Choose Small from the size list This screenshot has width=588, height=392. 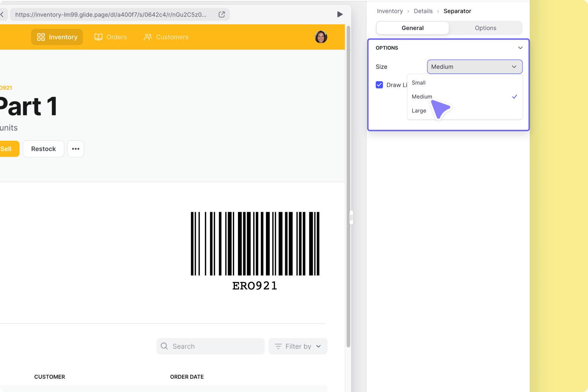419,83
